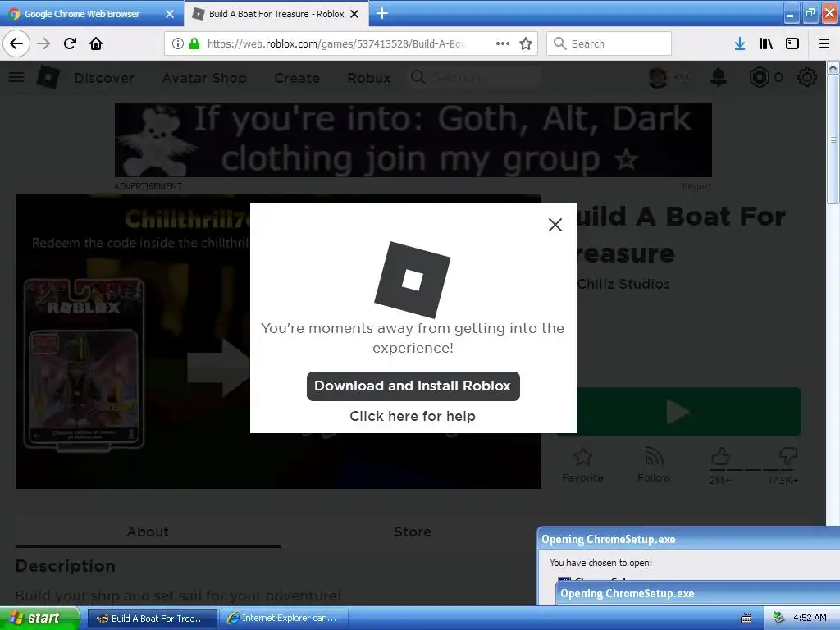Open page actions three-dot menu

tap(503, 43)
